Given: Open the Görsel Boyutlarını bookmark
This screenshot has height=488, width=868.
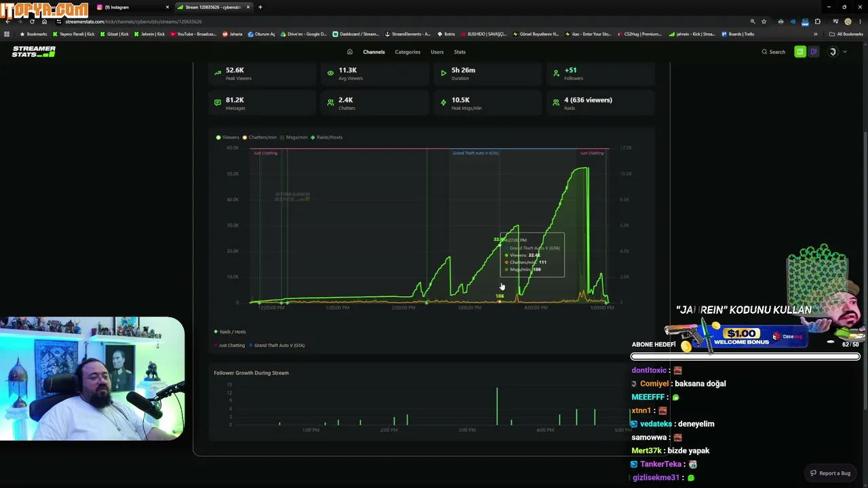Looking at the screenshot, I should click(x=536, y=34).
